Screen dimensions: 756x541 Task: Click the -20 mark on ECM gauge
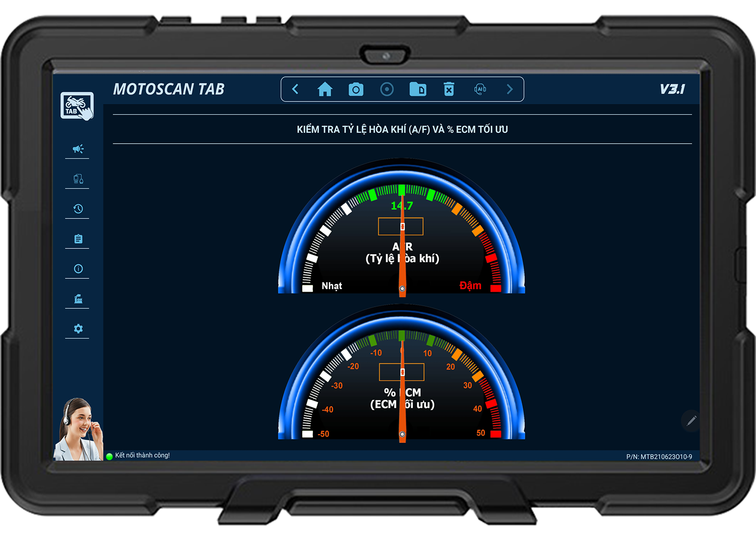[353, 367]
